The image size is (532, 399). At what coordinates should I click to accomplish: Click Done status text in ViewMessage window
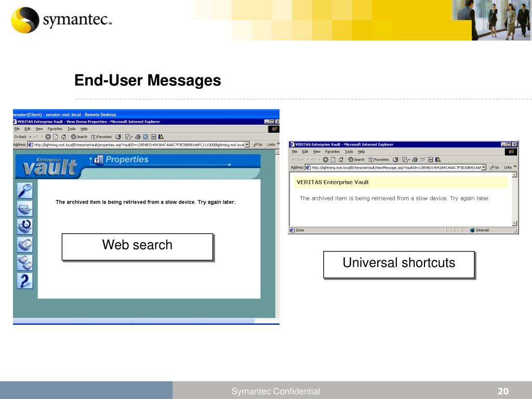pyautogui.click(x=300, y=230)
